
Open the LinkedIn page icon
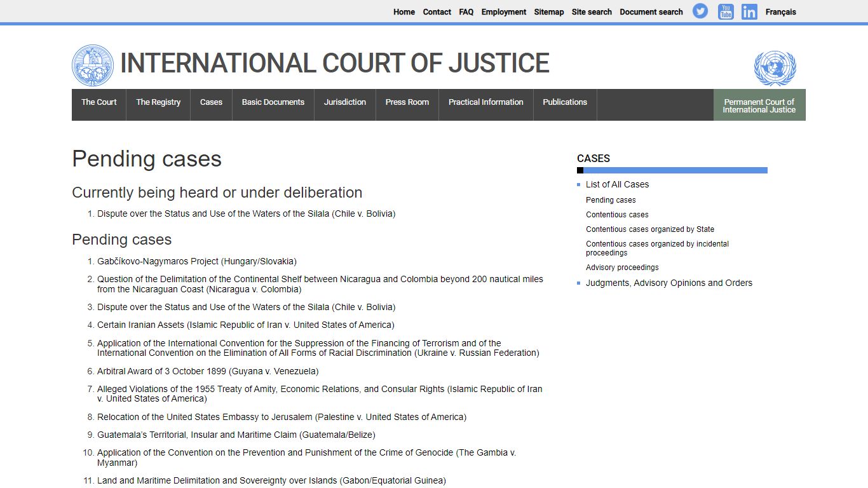pyautogui.click(x=749, y=11)
